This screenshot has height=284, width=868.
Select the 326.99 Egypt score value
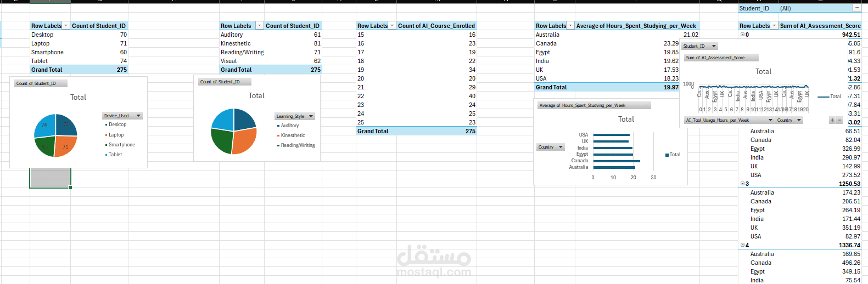820,149
